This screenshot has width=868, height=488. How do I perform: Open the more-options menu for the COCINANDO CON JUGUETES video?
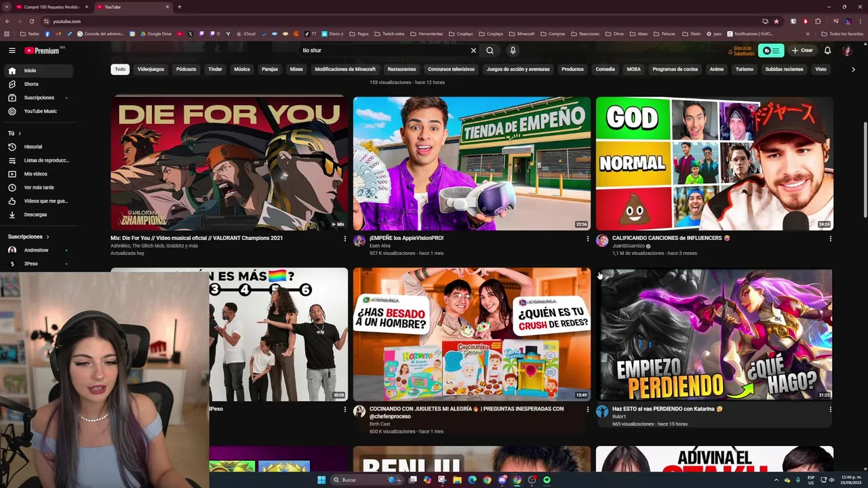[587, 409]
